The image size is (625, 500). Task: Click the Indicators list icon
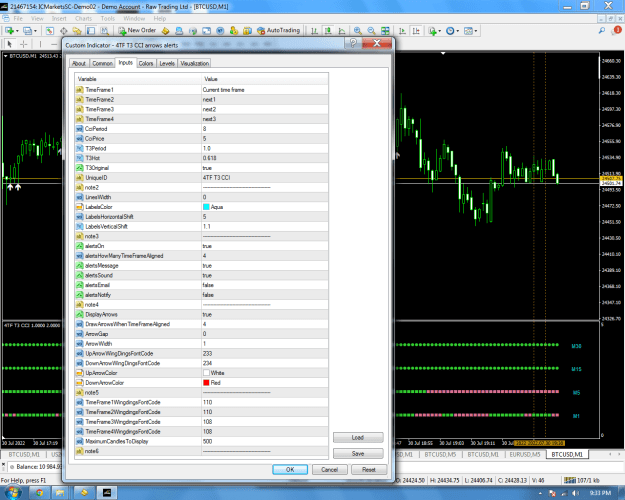pos(432,31)
